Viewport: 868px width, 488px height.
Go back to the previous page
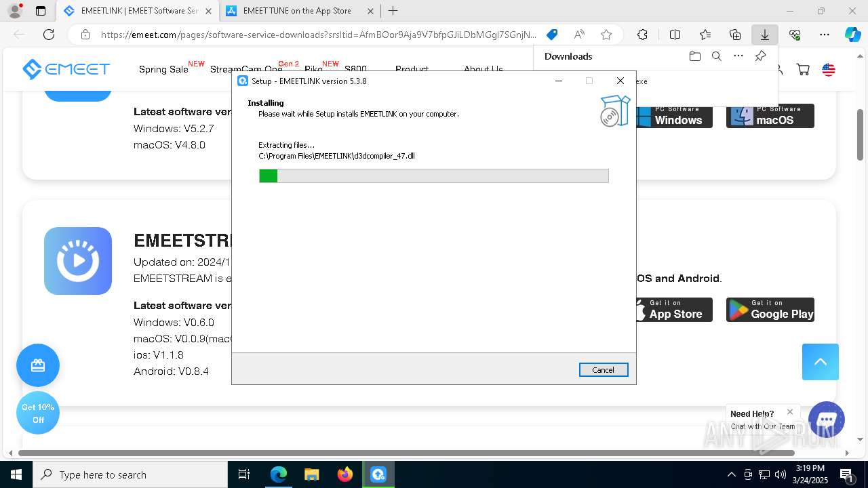pos(19,35)
